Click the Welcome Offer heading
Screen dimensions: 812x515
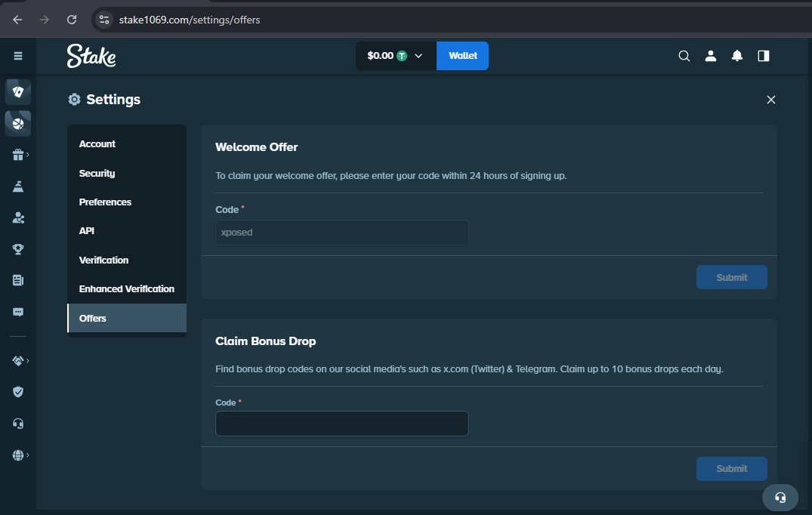(256, 147)
